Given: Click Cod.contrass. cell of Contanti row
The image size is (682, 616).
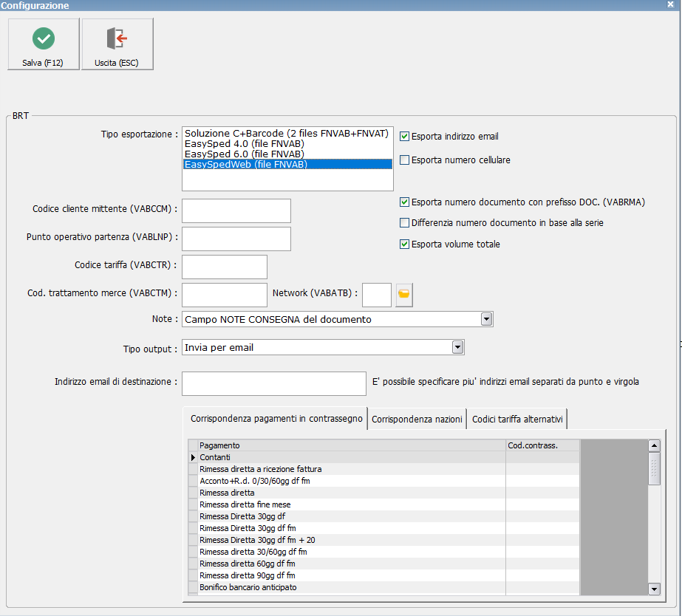Looking at the screenshot, I should point(542,457).
